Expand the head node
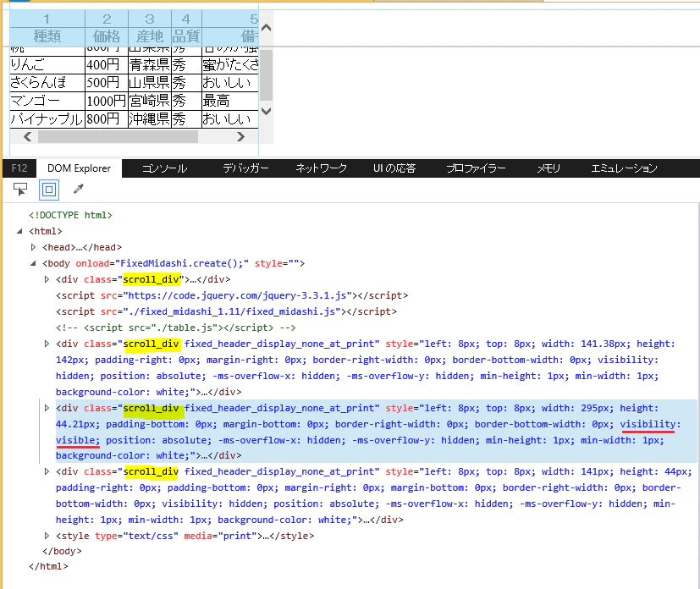The width and height of the screenshot is (700, 589). click(33, 247)
